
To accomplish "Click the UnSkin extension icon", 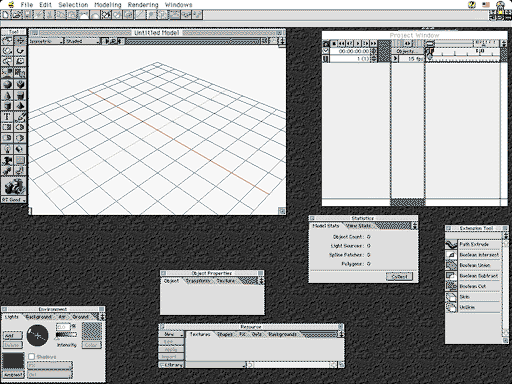I will [451, 307].
